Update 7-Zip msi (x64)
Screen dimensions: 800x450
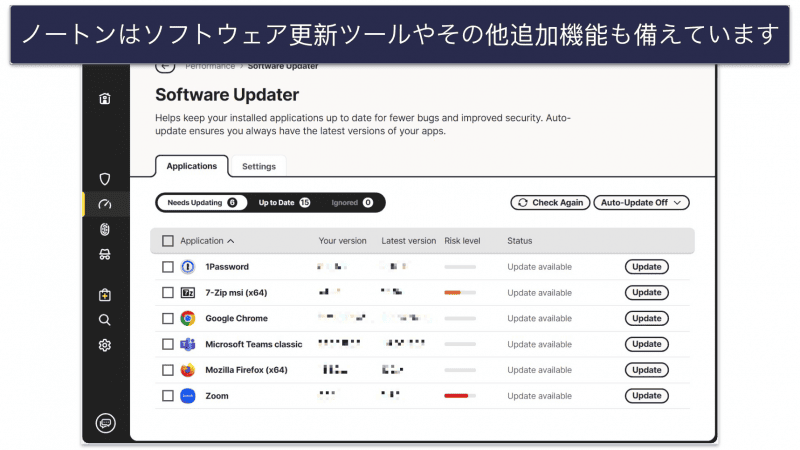click(x=647, y=292)
